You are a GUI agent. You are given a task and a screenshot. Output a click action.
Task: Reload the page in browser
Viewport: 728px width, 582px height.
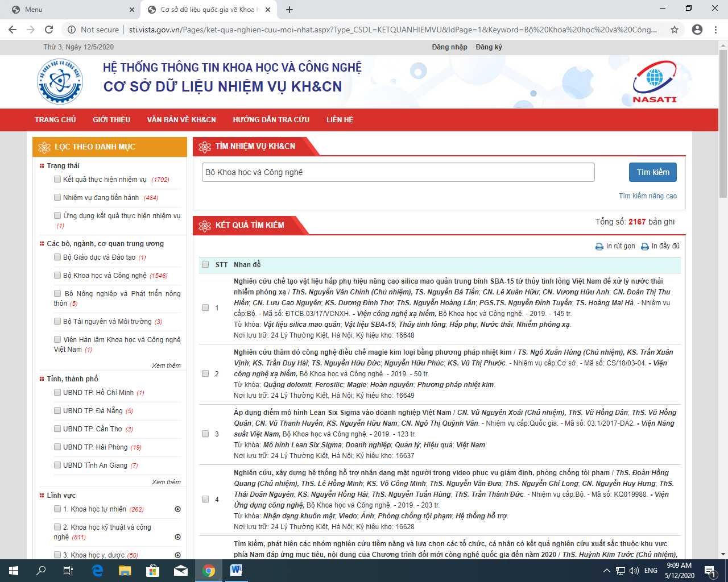(x=49, y=30)
